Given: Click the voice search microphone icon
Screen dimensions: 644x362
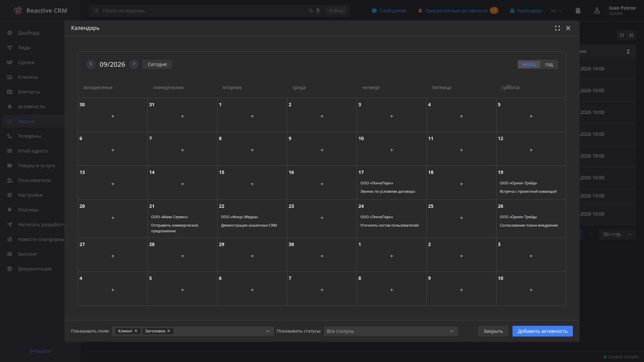Looking at the screenshot, I should pyautogui.click(x=318, y=11).
